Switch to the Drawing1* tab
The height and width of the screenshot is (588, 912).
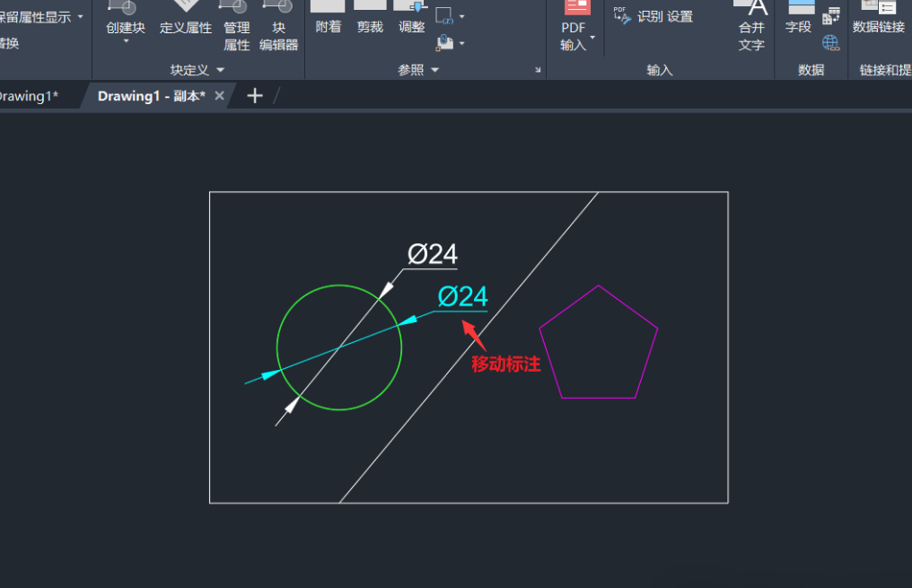tap(29, 96)
